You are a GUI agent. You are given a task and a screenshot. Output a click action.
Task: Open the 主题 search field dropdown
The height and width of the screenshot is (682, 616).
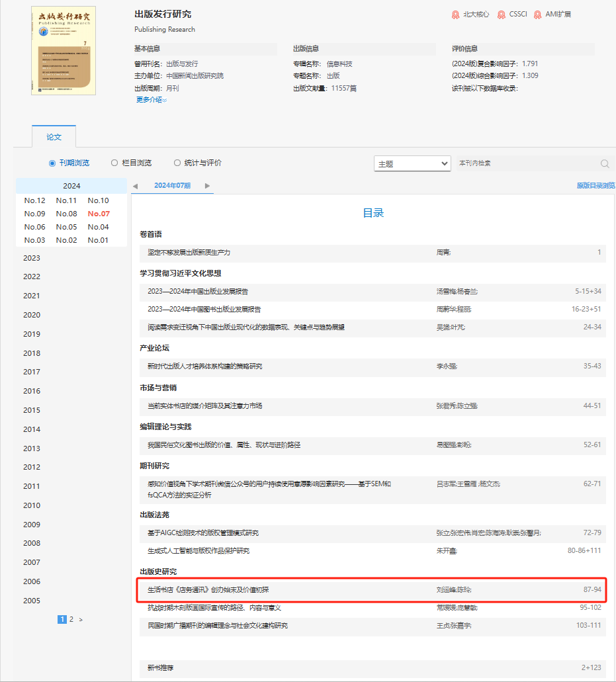coord(413,163)
